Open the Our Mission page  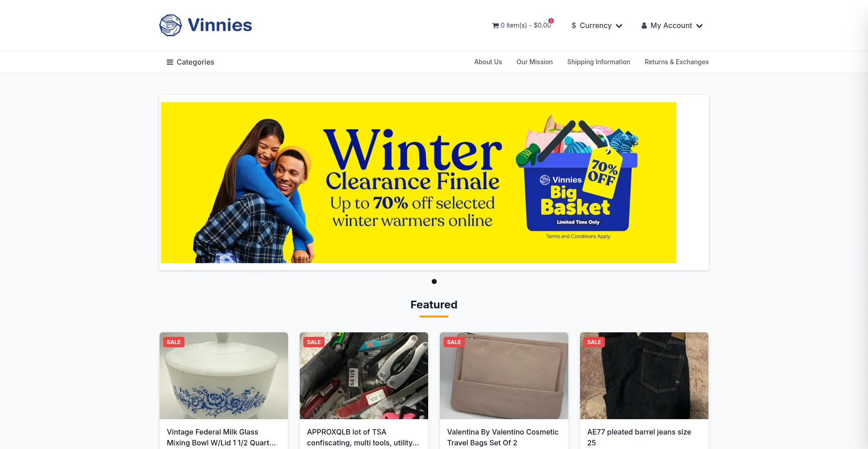[534, 62]
